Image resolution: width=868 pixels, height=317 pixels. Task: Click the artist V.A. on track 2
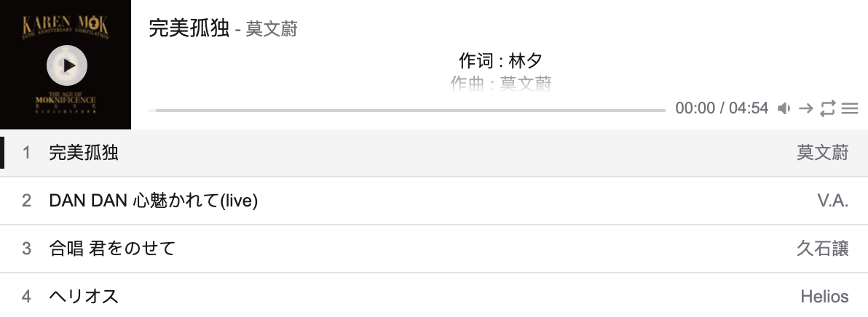tap(833, 201)
